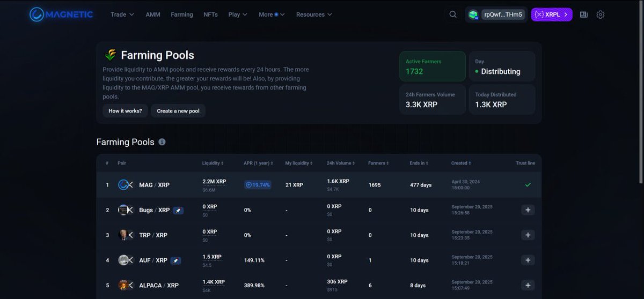Viewport: 644px width, 299px height.
Task: Click the rocket badge next to Bugs / XRP
Action: [x=178, y=211]
